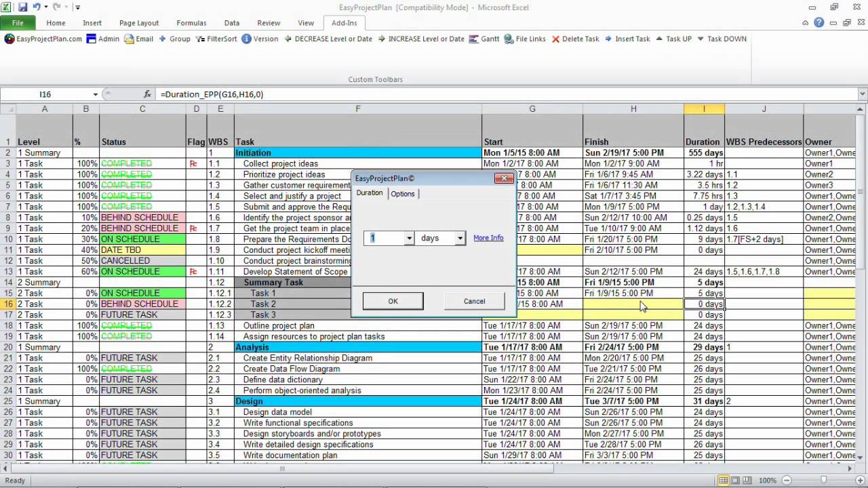Switch to Normal view in status bar
Image resolution: width=868 pixels, height=488 pixels.
(724, 480)
